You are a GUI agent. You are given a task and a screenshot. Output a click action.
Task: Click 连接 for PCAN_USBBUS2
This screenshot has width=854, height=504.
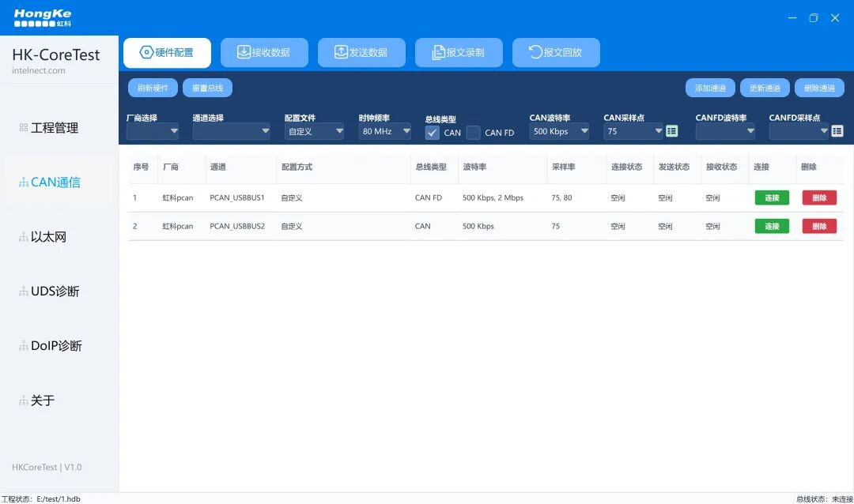pyautogui.click(x=772, y=226)
